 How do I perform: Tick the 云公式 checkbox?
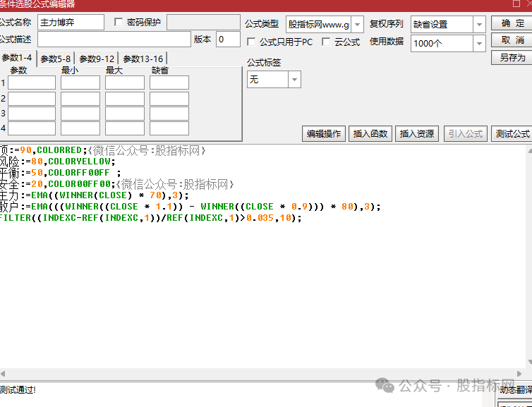pyautogui.click(x=326, y=42)
